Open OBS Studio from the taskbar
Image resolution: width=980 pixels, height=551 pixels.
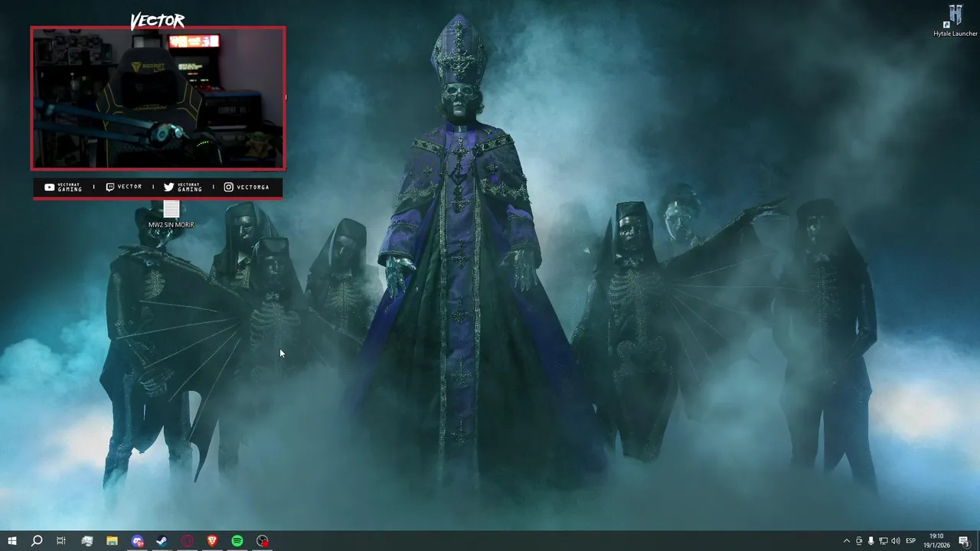(x=263, y=541)
